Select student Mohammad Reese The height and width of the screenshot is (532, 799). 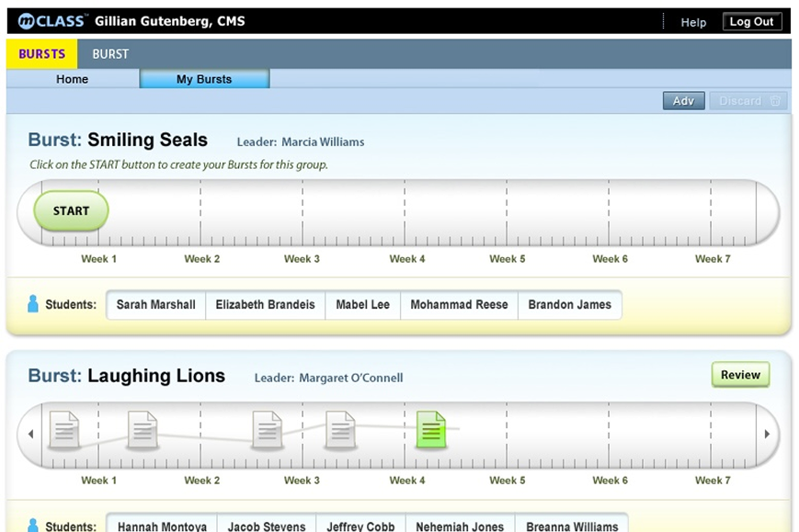click(459, 304)
